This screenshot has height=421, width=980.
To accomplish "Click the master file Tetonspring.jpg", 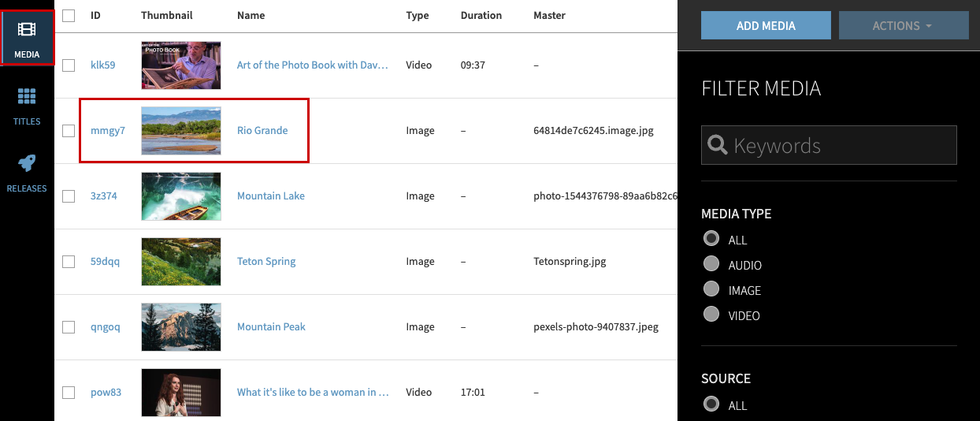I will point(570,261).
